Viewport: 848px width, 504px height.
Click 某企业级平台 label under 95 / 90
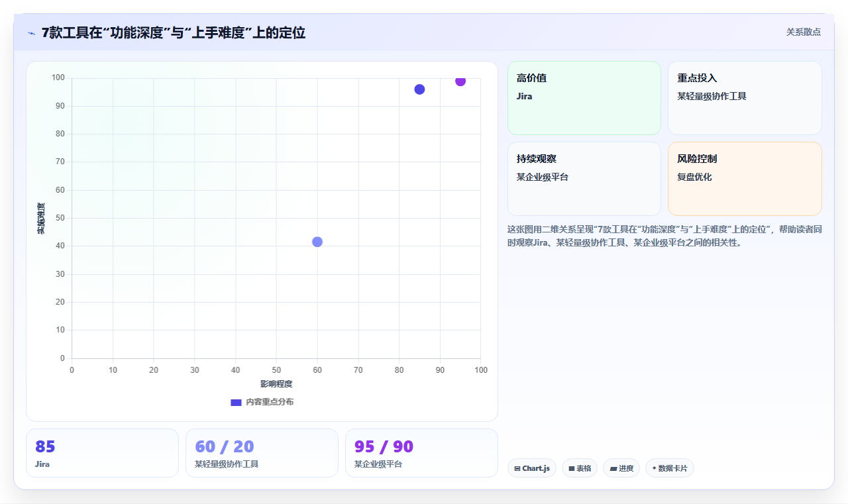[x=378, y=464]
